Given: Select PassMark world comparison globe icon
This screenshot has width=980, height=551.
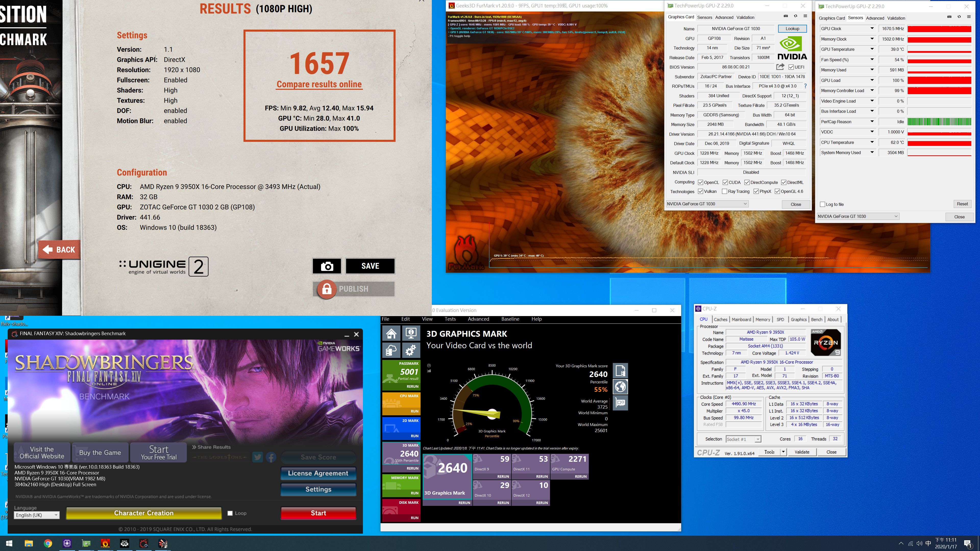Looking at the screenshot, I should coord(620,387).
